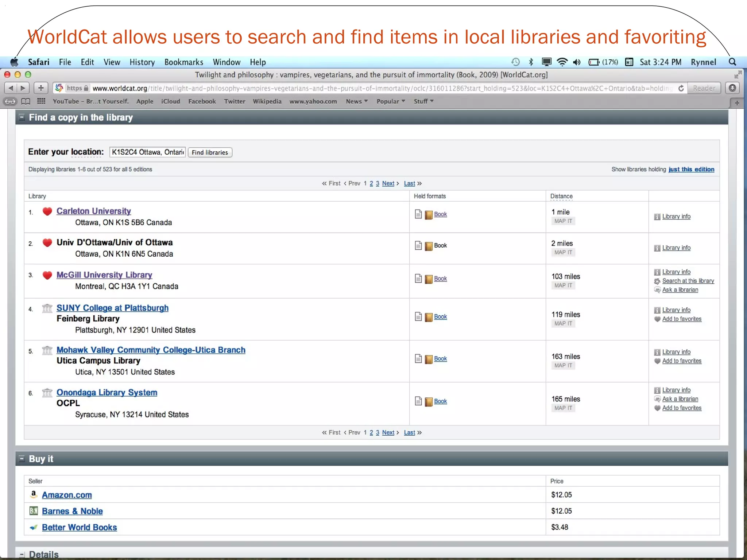The height and width of the screenshot is (560, 747).
Task: Reload the page with refresh icon
Action: point(681,88)
